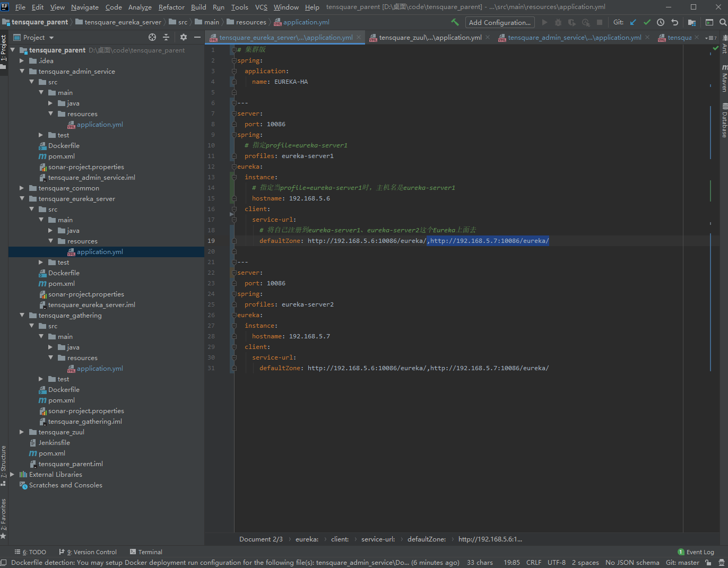The height and width of the screenshot is (568, 728).
Task: Click Git Commit green checkmark icon
Action: click(x=647, y=22)
